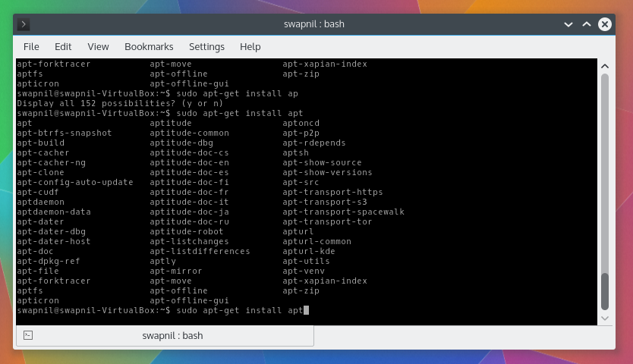
Task: Click 'apt-show-versions' entry
Action: (327, 172)
